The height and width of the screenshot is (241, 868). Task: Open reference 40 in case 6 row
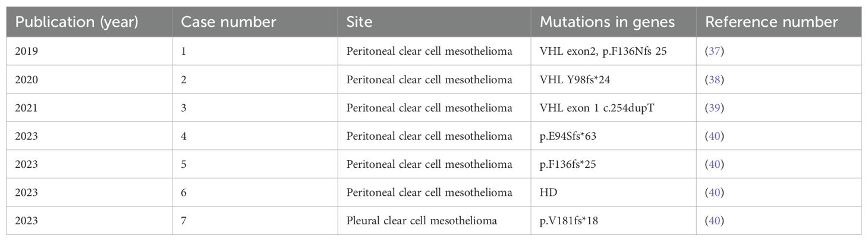(714, 193)
